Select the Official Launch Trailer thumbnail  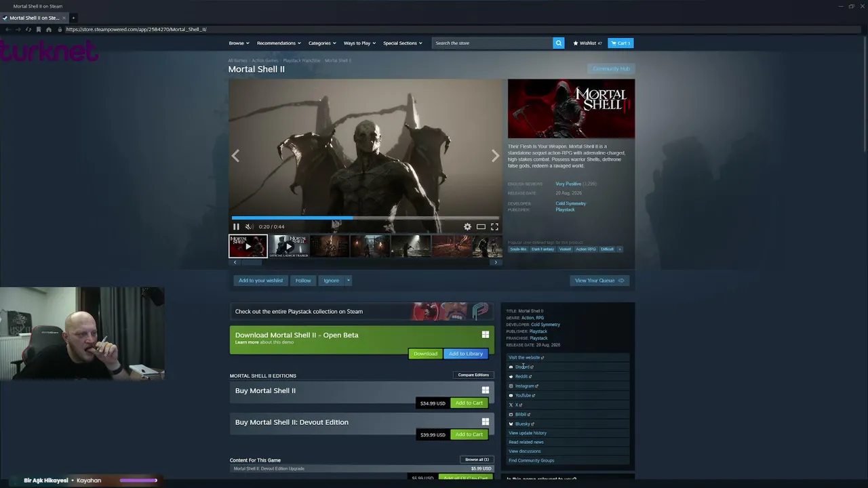pos(289,246)
